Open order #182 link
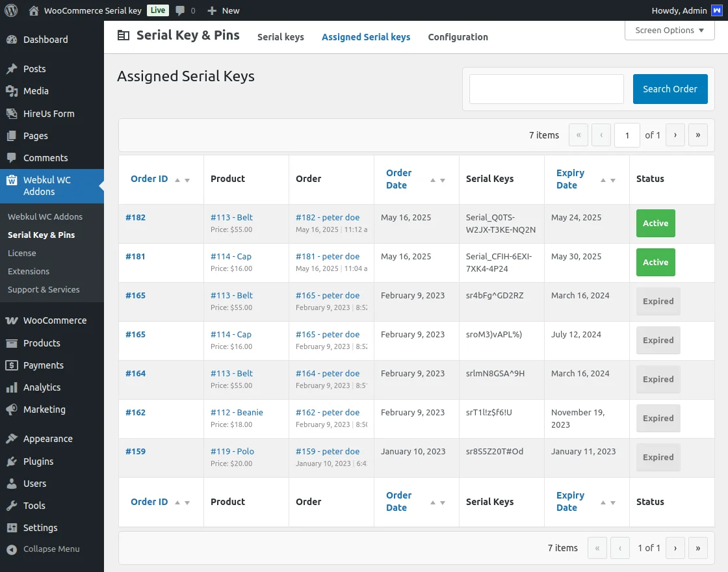 tap(135, 218)
